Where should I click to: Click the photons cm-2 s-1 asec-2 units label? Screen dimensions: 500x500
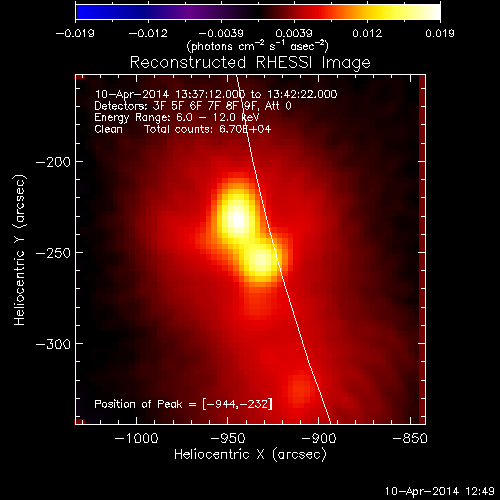tap(257, 46)
